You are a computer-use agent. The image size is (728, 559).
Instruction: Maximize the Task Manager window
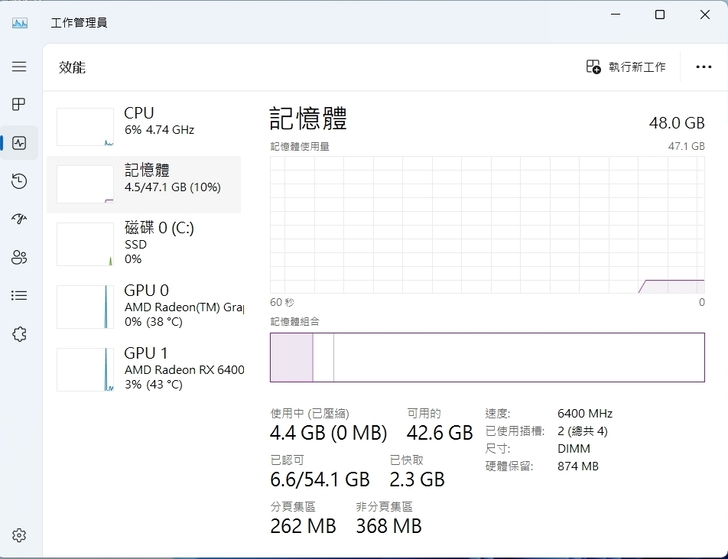click(660, 15)
